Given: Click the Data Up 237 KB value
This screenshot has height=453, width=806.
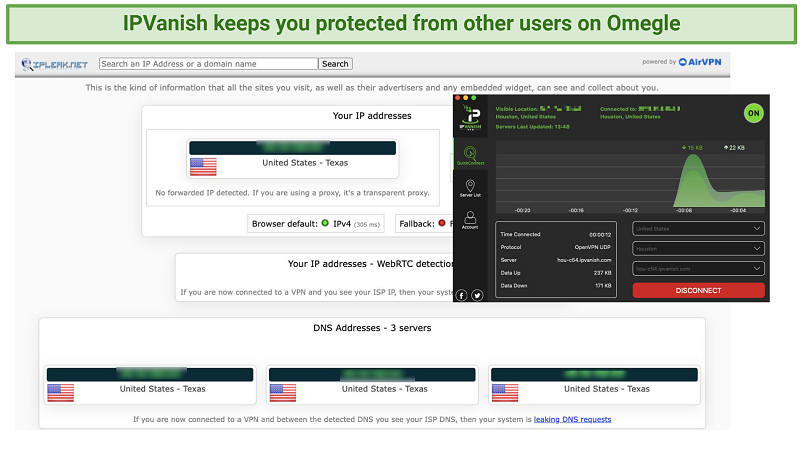Looking at the screenshot, I should point(602,273).
